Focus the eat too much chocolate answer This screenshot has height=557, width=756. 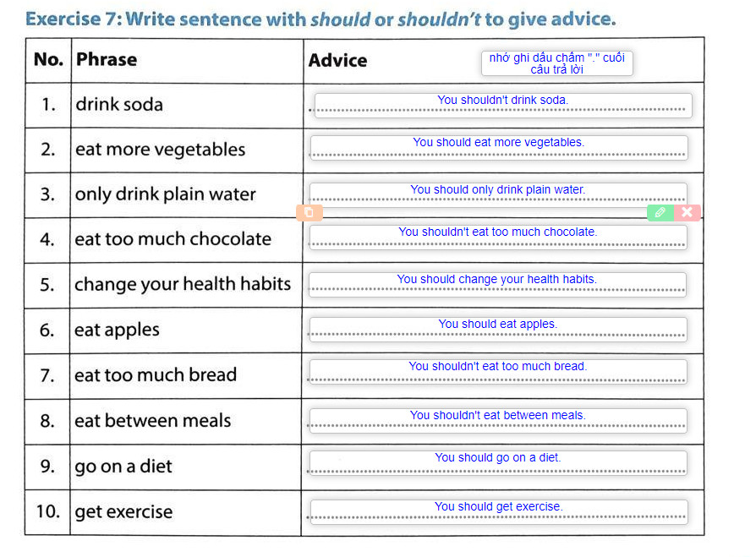(x=498, y=237)
